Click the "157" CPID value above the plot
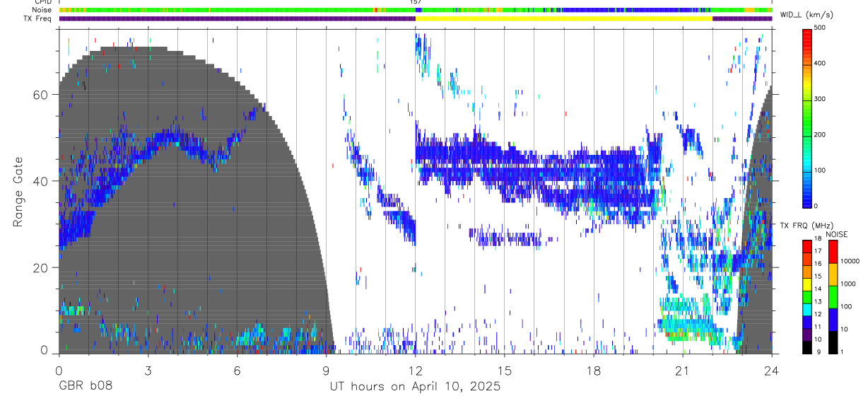Screen dimensions: 868x401 tap(416, 2)
